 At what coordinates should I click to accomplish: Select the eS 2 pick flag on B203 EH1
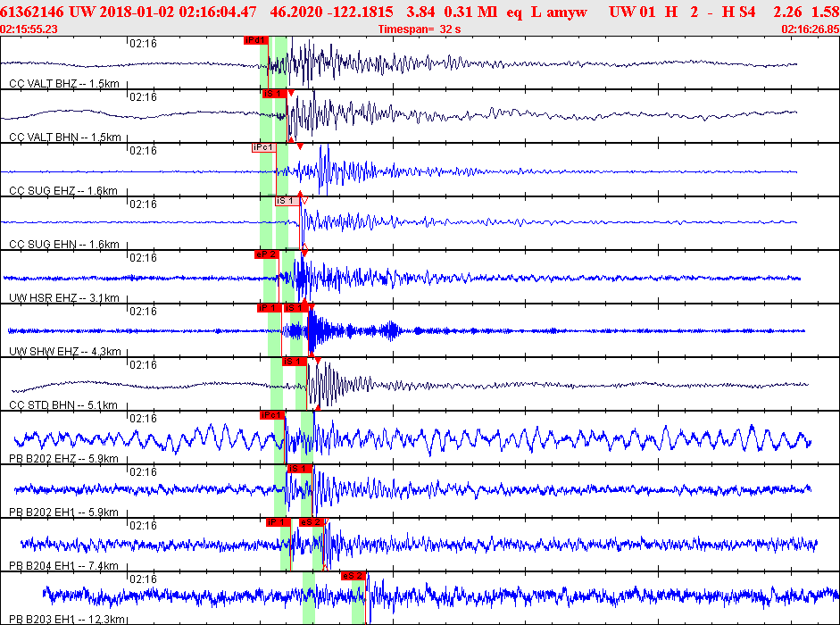pos(353,576)
